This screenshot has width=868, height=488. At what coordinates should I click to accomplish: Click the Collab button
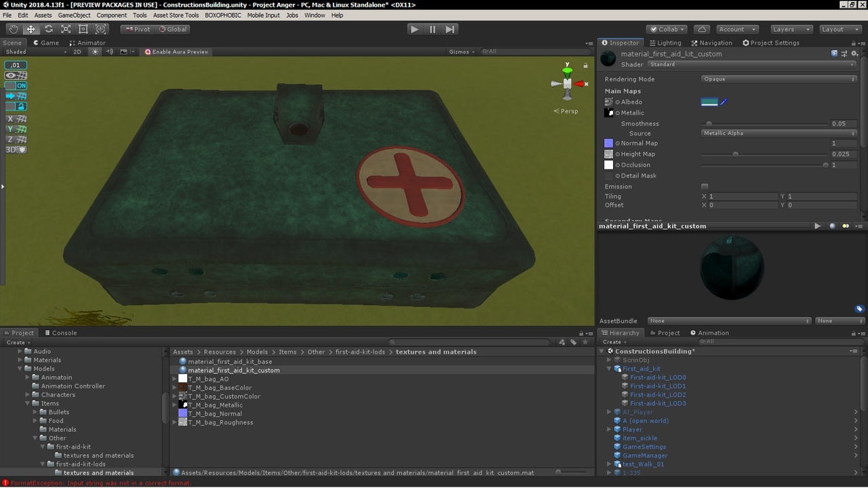(x=667, y=29)
